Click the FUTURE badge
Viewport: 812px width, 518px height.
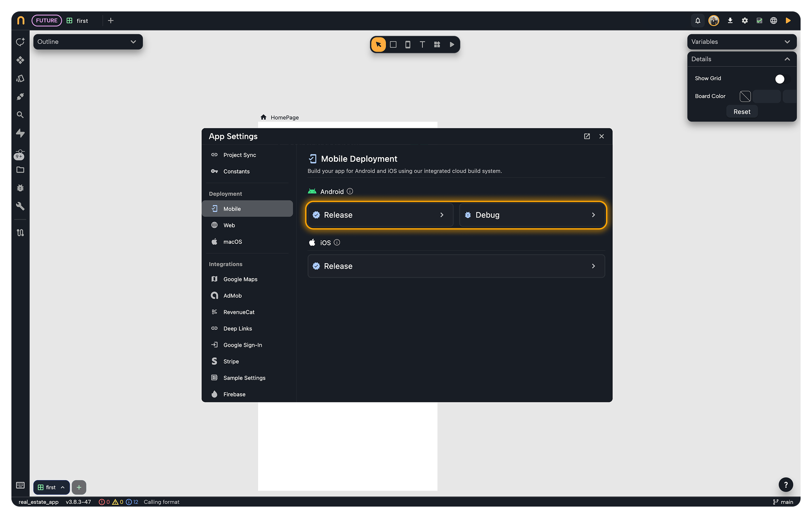pos(47,21)
